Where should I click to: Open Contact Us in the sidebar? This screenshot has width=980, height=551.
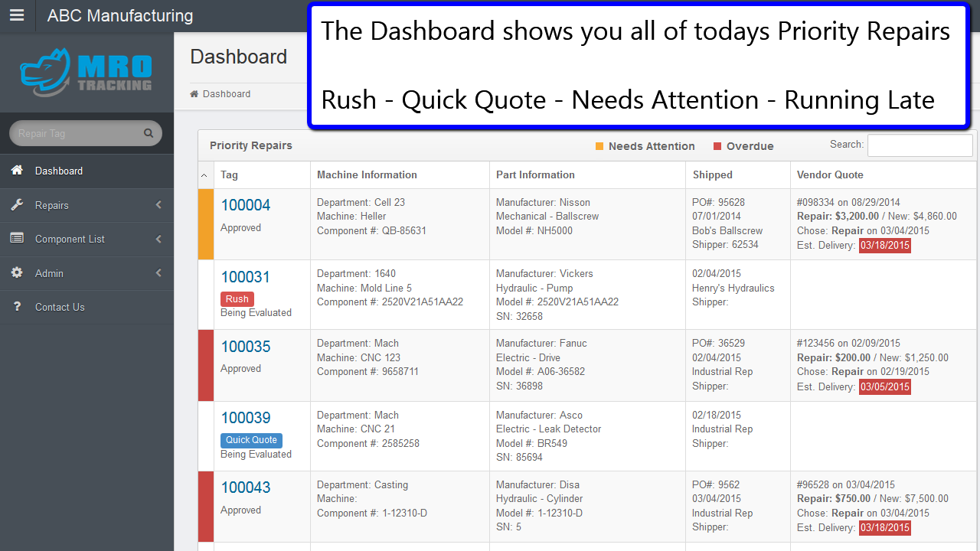click(x=87, y=307)
